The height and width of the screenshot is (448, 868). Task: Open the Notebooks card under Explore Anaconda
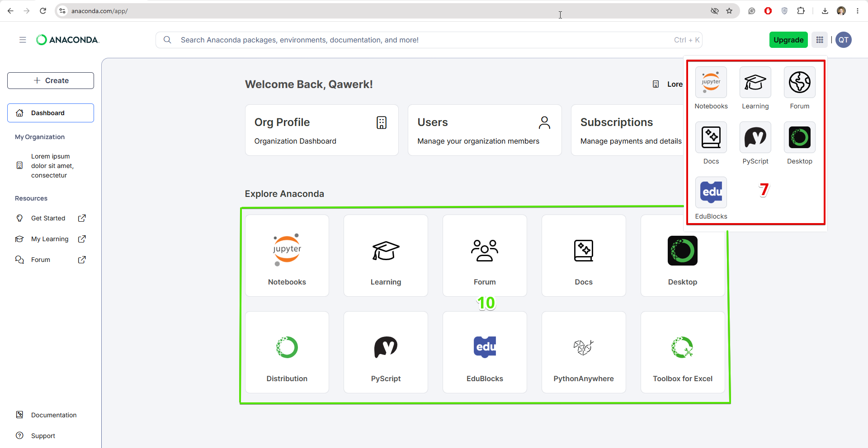click(287, 256)
